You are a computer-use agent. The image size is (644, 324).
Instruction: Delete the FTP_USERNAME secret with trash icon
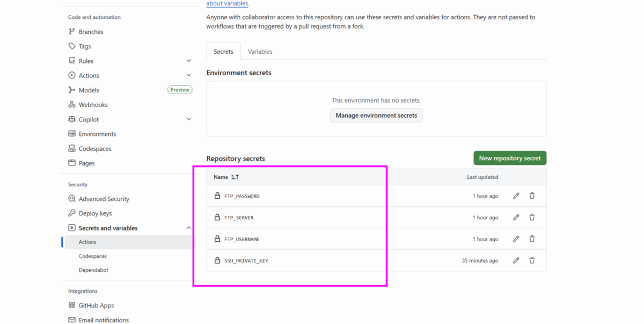pyautogui.click(x=532, y=239)
